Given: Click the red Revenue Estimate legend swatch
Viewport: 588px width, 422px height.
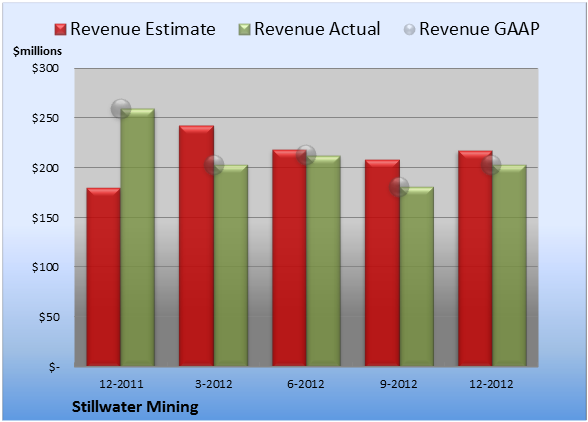Looking at the screenshot, I should [60, 30].
